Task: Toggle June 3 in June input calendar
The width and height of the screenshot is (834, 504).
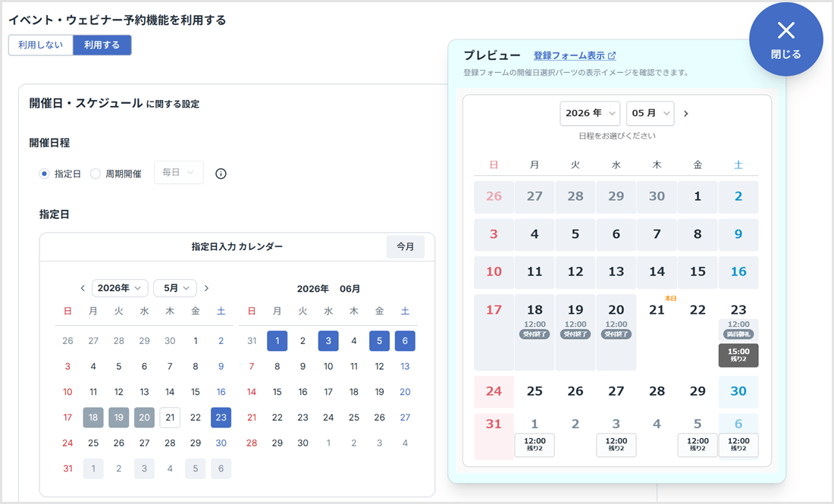Action: 328,341
